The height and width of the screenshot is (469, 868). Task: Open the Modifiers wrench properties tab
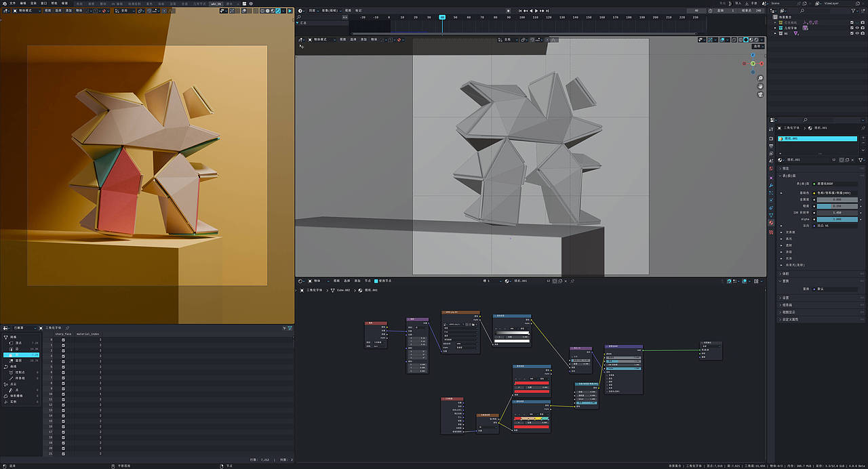pos(771,186)
